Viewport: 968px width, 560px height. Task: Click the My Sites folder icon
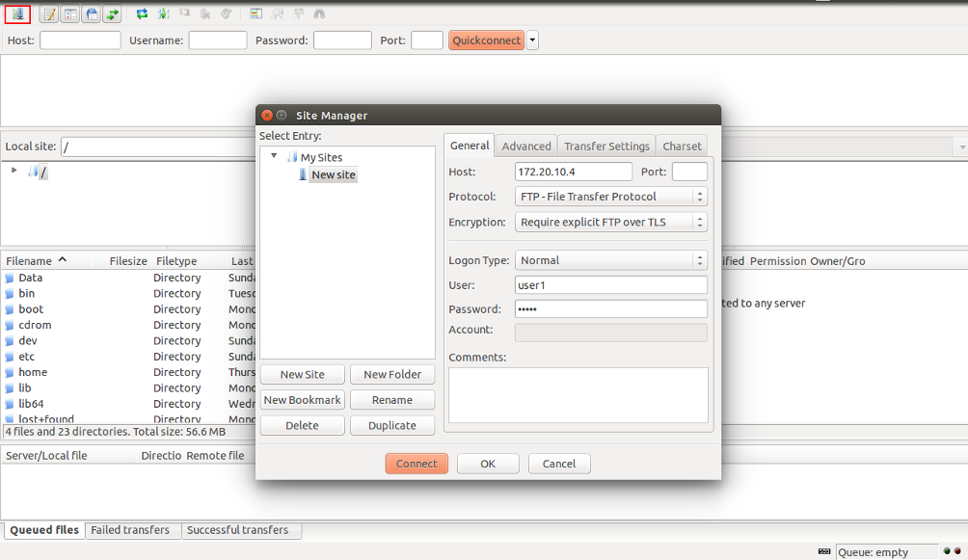(x=293, y=157)
